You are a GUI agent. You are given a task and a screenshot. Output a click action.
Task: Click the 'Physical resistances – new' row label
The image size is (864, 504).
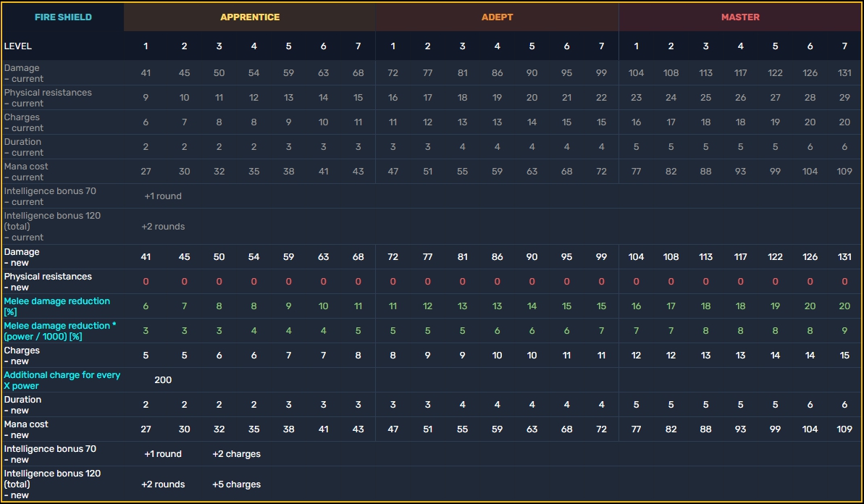tap(48, 282)
